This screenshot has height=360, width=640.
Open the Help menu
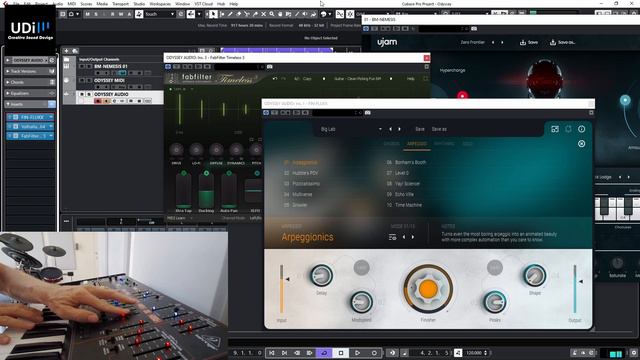coord(233,4)
